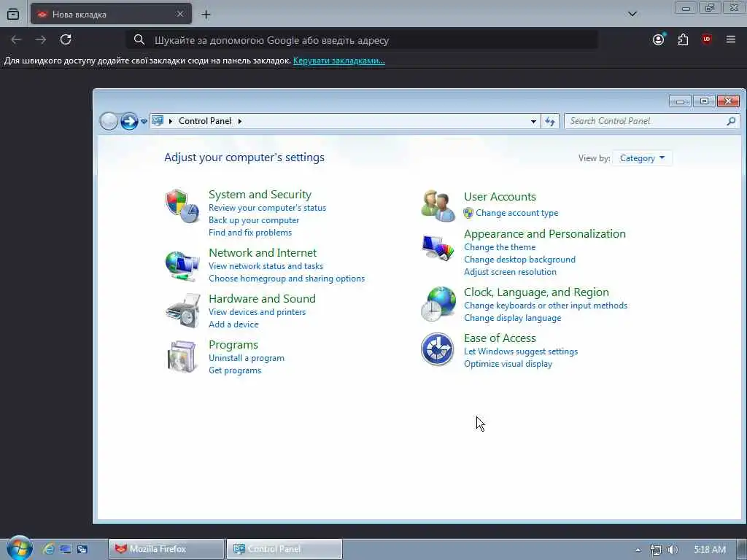This screenshot has width=747, height=560.
Task: Click the shield icon beside Change account type
Action: (x=468, y=213)
